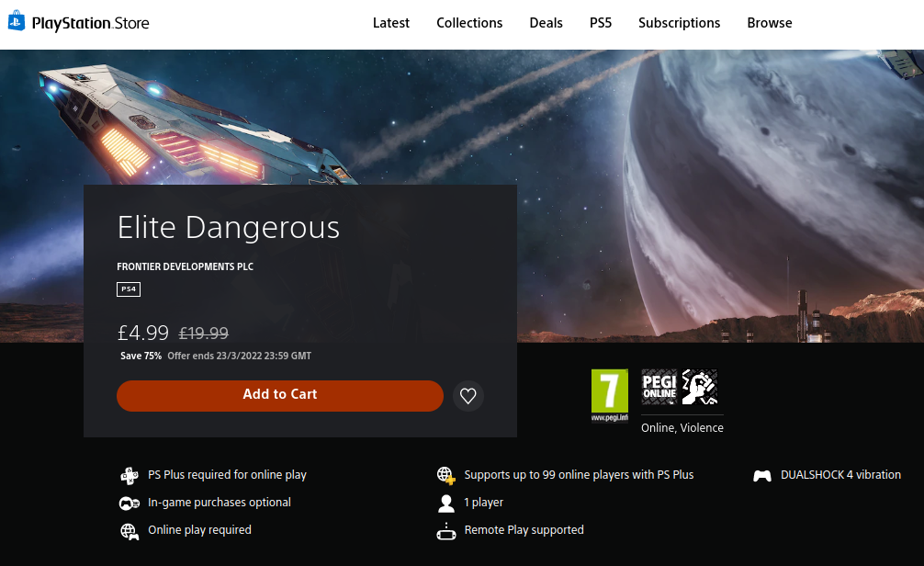Click the online play required globe icon
This screenshot has width=924, height=566.
(130, 531)
